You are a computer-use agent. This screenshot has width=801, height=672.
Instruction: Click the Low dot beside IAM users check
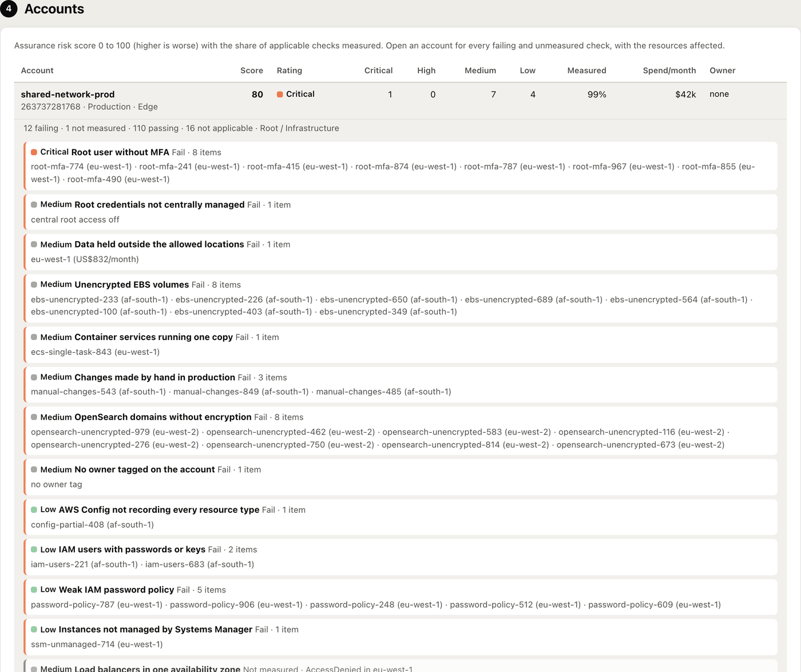[34, 550]
